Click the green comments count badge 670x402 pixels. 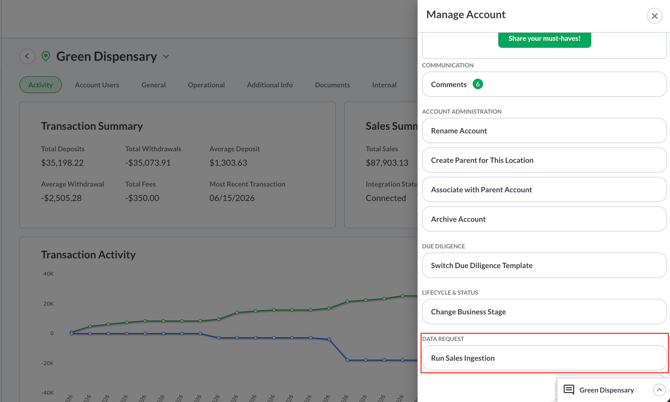point(478,84)
